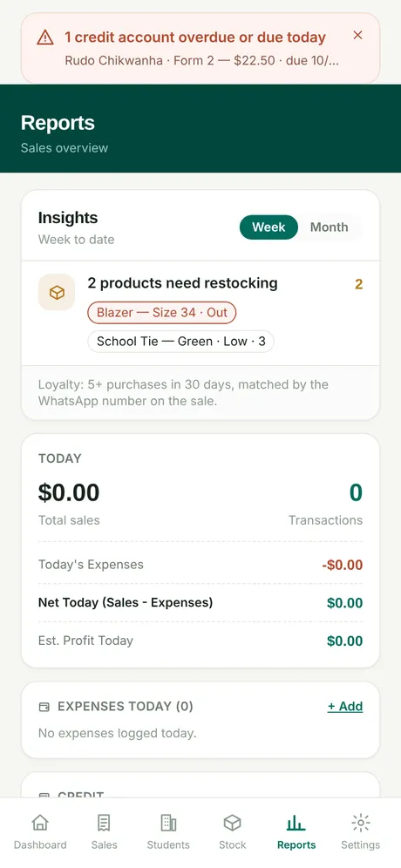Image resolution: width=401 pixels, height=868 pixels.
Task: Select the Blazer Size 34 Out chip
Action: click(x=162, y=312)
